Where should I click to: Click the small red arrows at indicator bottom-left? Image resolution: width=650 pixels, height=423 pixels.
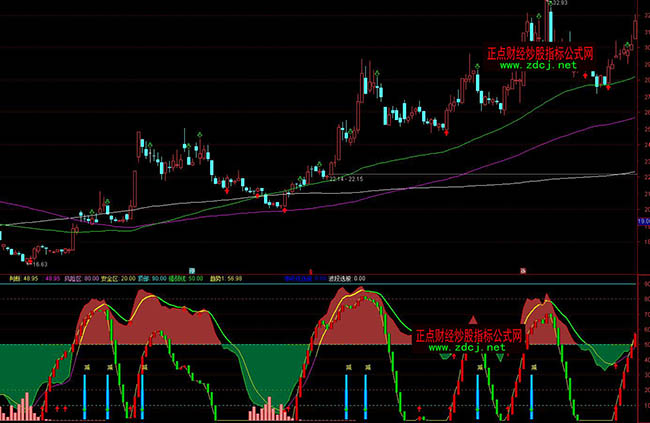pos(58,408)
